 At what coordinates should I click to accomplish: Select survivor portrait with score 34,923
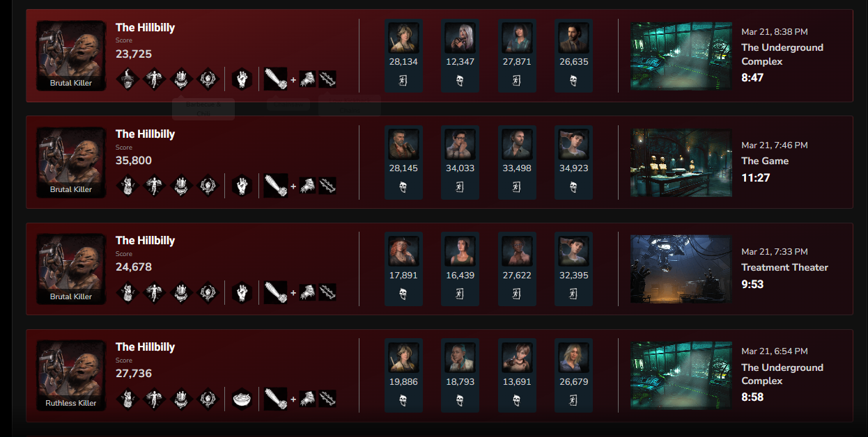tap(574, 145)
